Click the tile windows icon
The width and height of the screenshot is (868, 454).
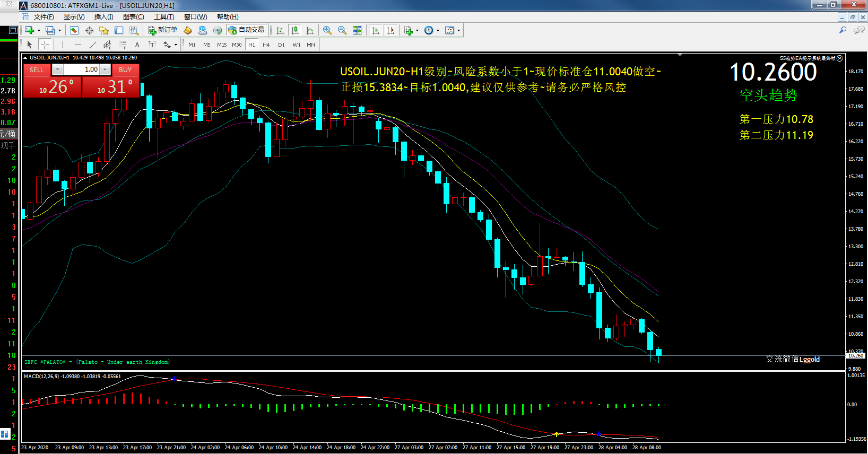(357, 30)
